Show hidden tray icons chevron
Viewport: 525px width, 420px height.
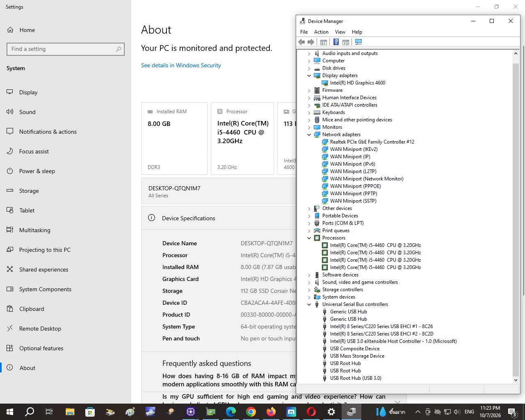point(418,412)
